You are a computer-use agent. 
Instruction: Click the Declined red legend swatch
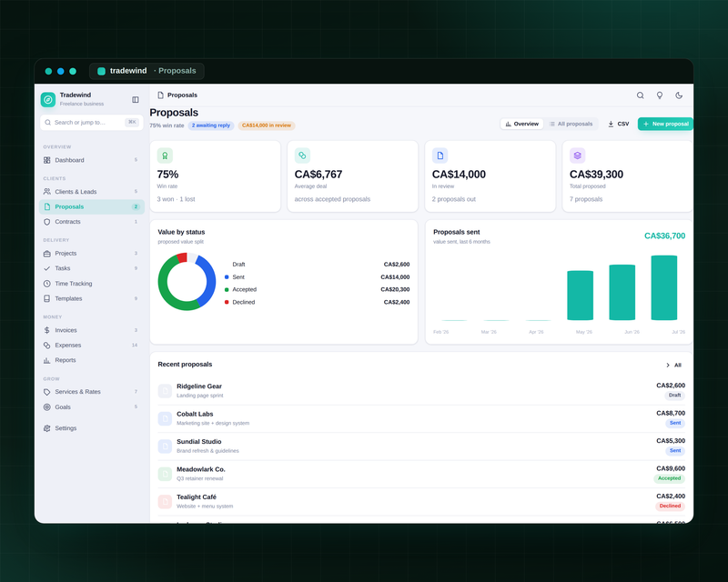pos(227,302)
